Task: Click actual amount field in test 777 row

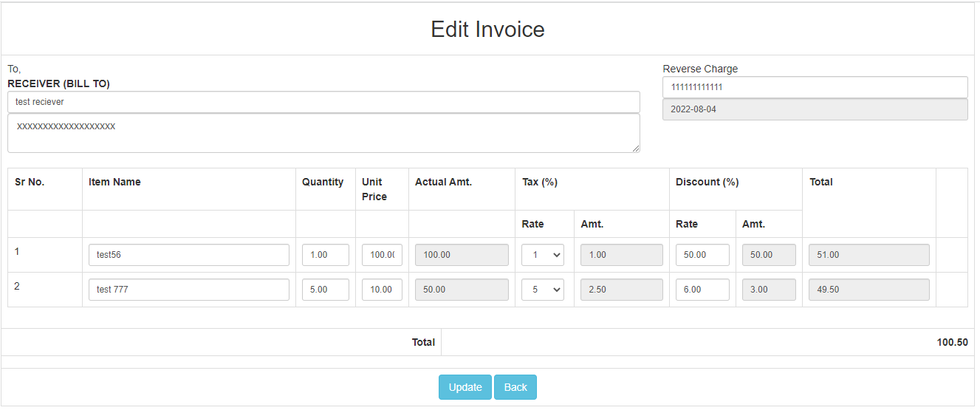Action: click(462, 290)
